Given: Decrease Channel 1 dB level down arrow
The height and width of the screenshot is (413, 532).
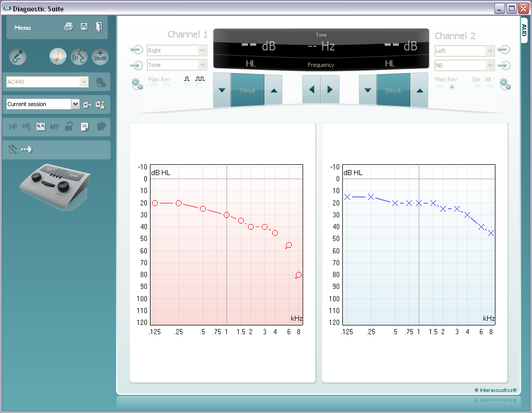Looking at the screenshot, I should (222, 91).
